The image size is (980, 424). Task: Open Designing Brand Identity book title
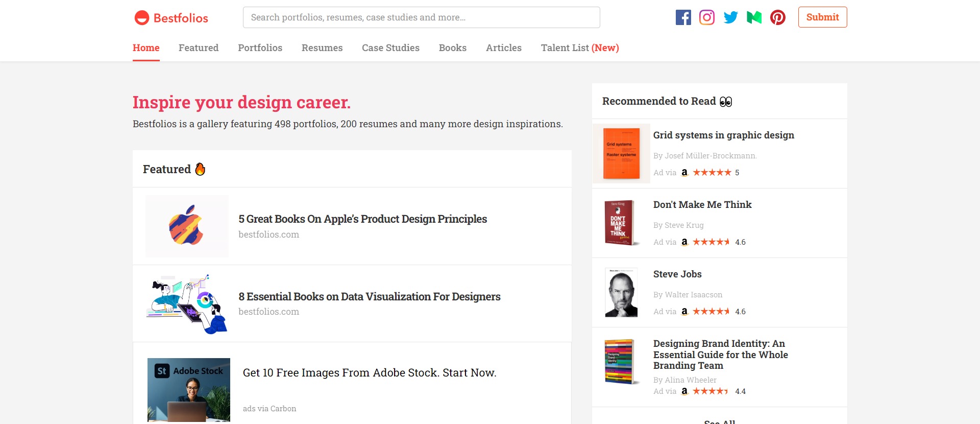(x=721, y=355)
